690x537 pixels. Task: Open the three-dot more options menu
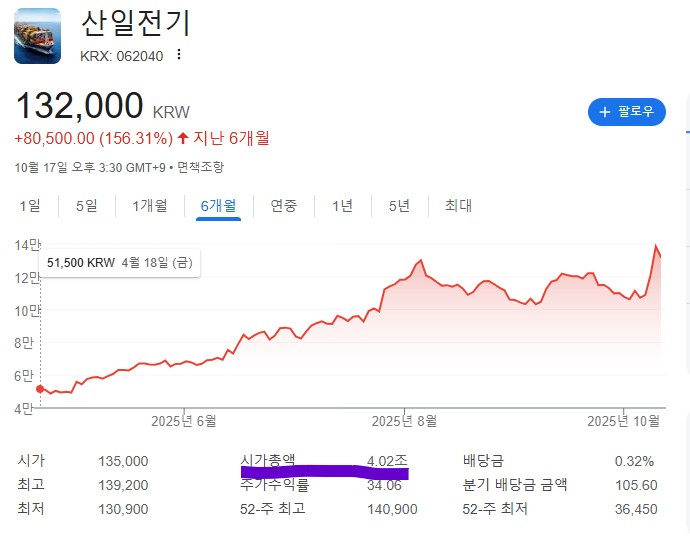(x=179, y=55)
